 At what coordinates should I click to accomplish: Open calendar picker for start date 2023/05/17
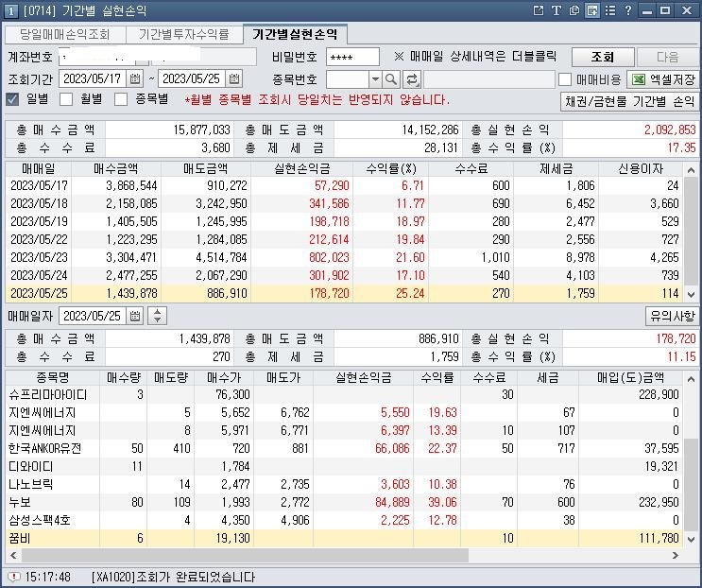pos(135,78)
